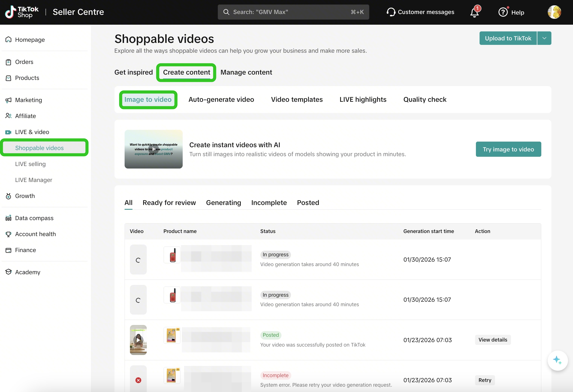The width and height of the screenshot is (573, 392).
Task: Open Marketing from the sidebar
Action: pyautogui.click(x=28, y=100)
